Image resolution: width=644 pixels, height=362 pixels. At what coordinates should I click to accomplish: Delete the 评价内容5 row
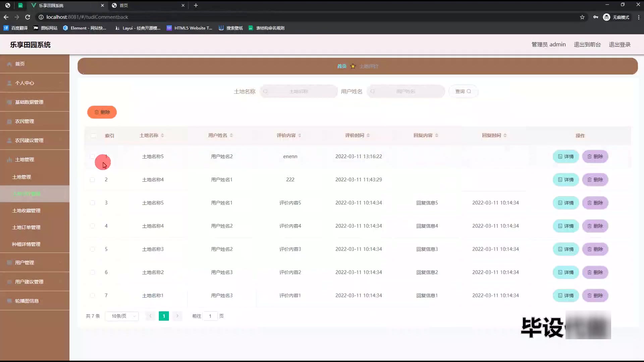pyautogui.click(x=595, y=203)
